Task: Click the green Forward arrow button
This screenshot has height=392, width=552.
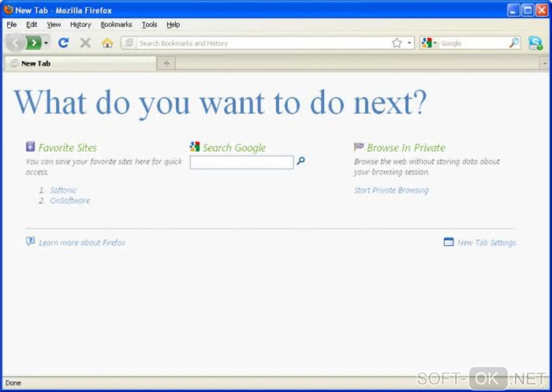Action: click(x=34, y=43)
